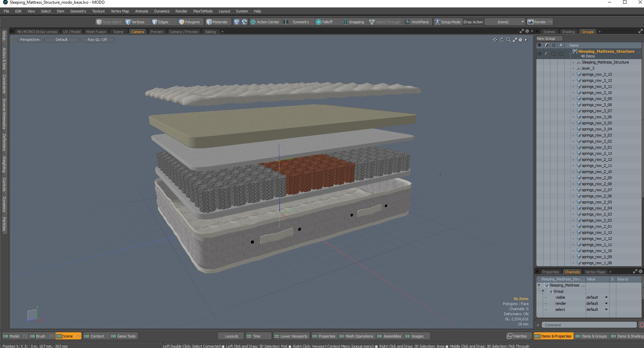
Task: Open the Drop Action (none) dropdown
Action: pyautogui.click(x=505, y=22)
